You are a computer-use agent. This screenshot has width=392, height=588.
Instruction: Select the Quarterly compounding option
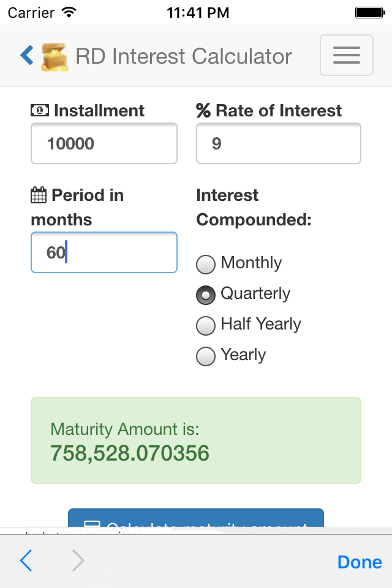tap(206, 295)
